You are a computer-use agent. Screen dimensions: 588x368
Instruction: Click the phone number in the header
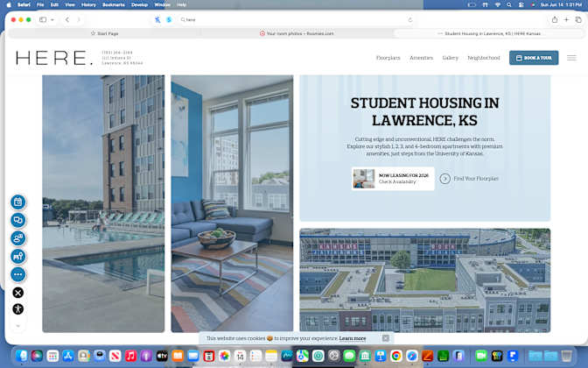pos(117,53)
